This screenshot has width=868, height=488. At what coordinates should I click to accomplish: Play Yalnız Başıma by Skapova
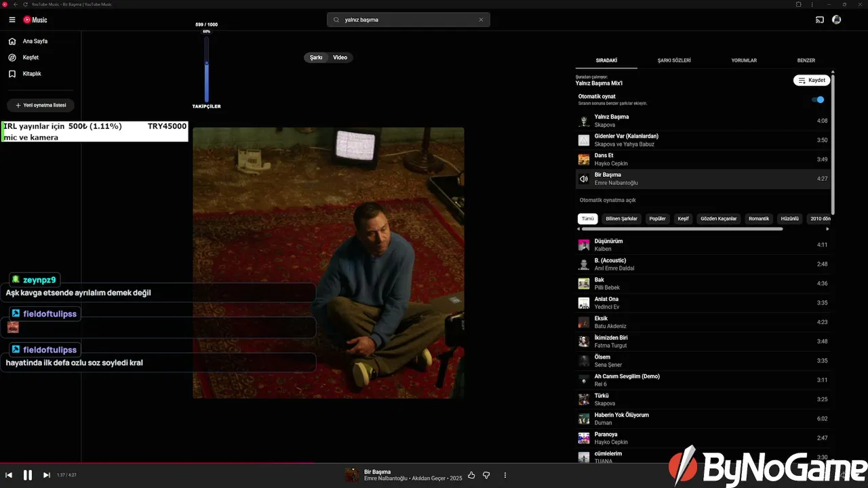[703, 121]
